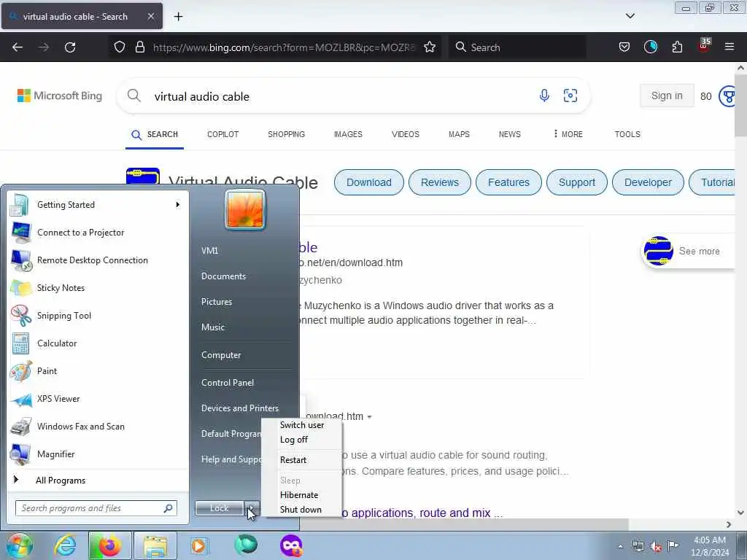Click the muted volume tray icon

(656, 547)
